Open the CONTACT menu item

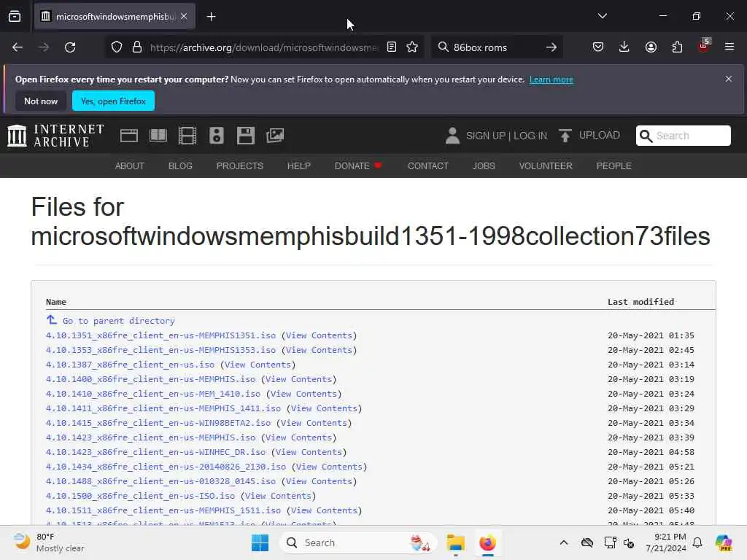pyautogui.click(x=427, y=166)
